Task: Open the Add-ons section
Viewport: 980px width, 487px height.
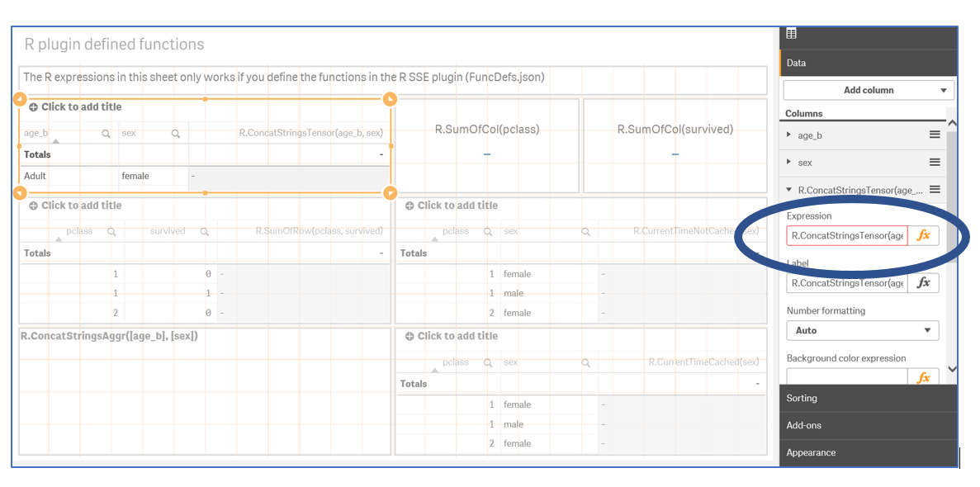Action: coord(867,425)
